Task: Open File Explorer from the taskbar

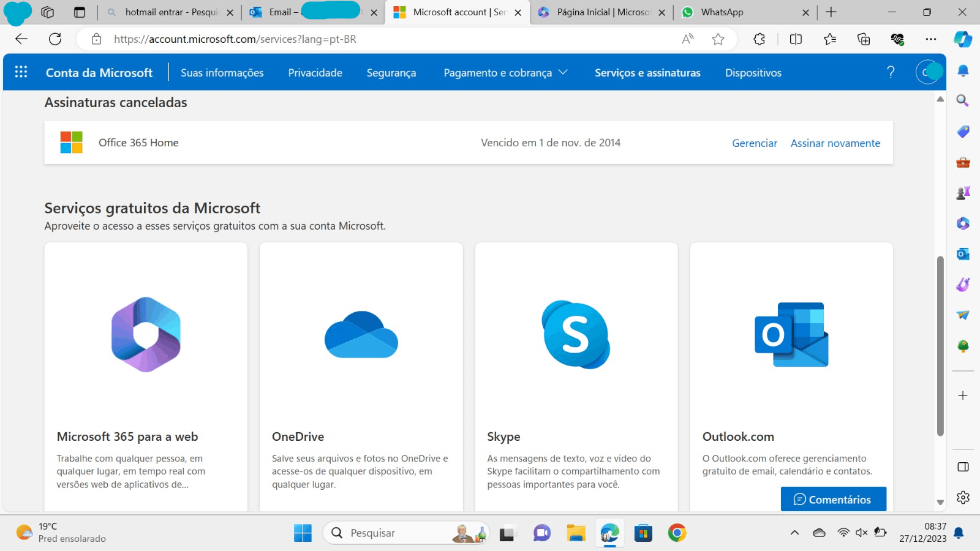Action: coord(576,533)
